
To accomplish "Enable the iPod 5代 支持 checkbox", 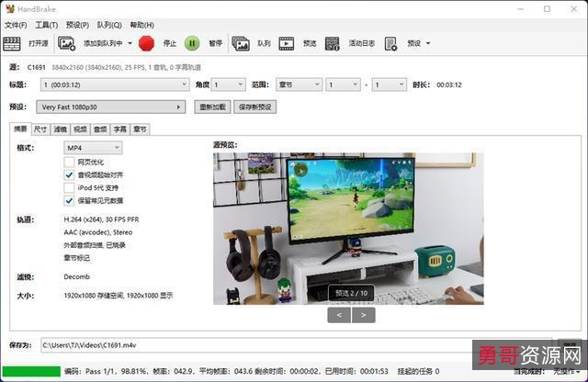I will [69, 187].
